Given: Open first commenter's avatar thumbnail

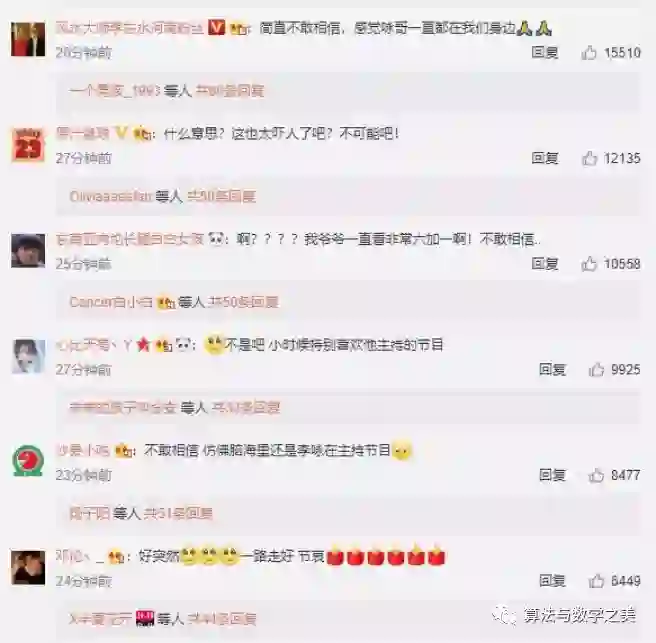Looking at the screenshot, I should tap(28, 39).
